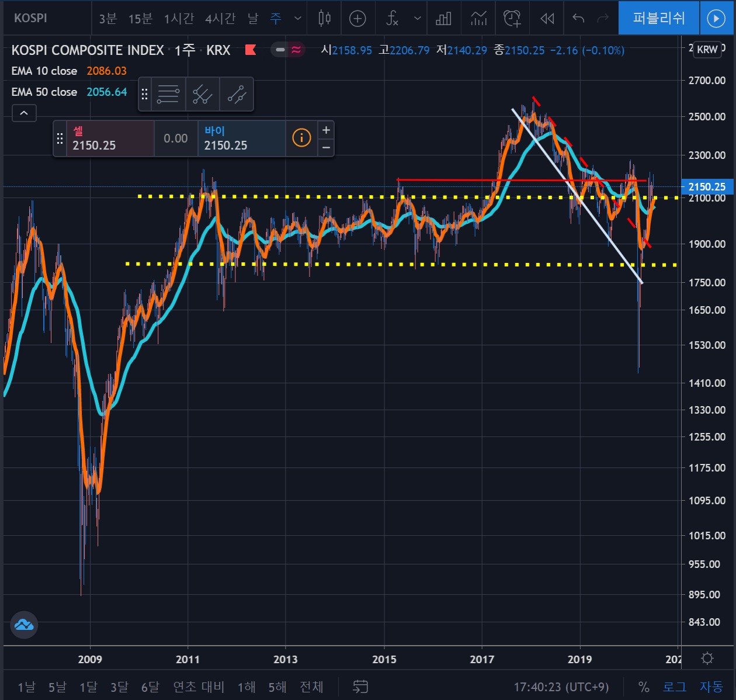Click the EMA 50 close indicator label
This screenshot has height=700, width=736.
pyautogui.click(x=44, y=92)
